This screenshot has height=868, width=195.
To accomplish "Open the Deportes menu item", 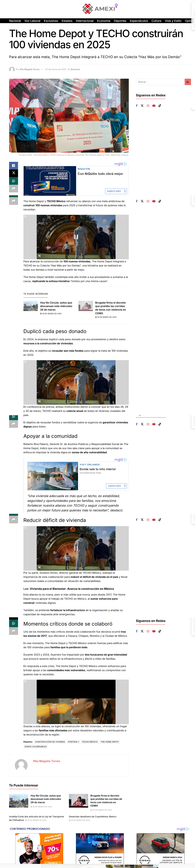I will pos(120,21).
